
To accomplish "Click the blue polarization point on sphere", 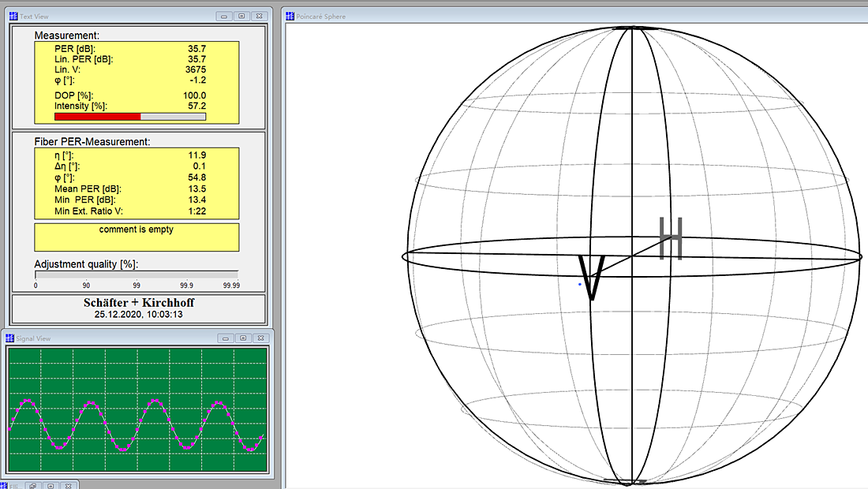I will 580,285.
